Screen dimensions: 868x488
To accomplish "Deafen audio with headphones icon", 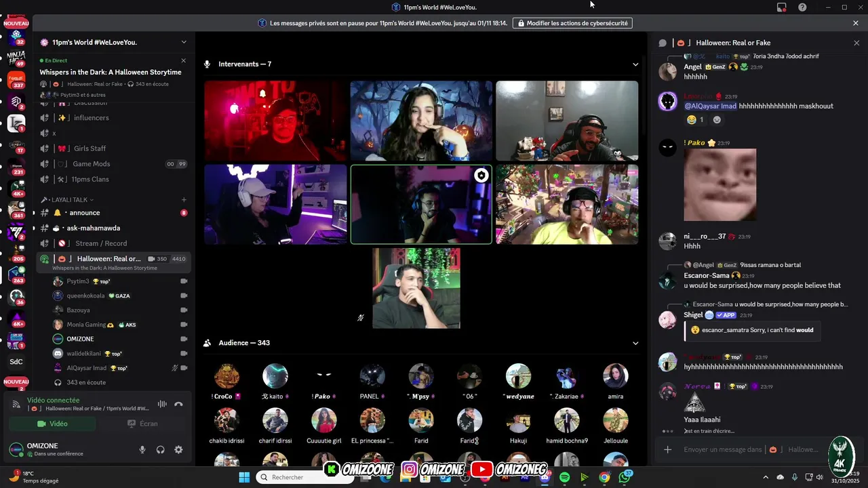I will [161, 449].
